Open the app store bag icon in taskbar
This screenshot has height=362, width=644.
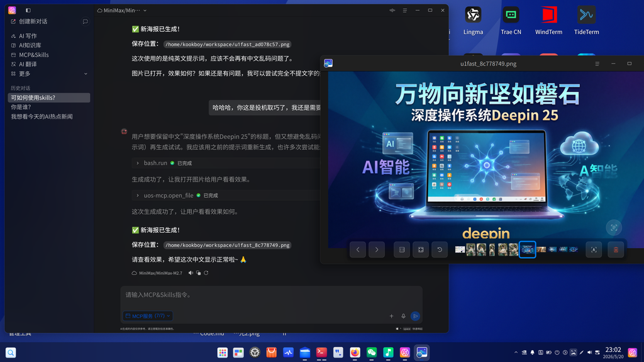272,353
